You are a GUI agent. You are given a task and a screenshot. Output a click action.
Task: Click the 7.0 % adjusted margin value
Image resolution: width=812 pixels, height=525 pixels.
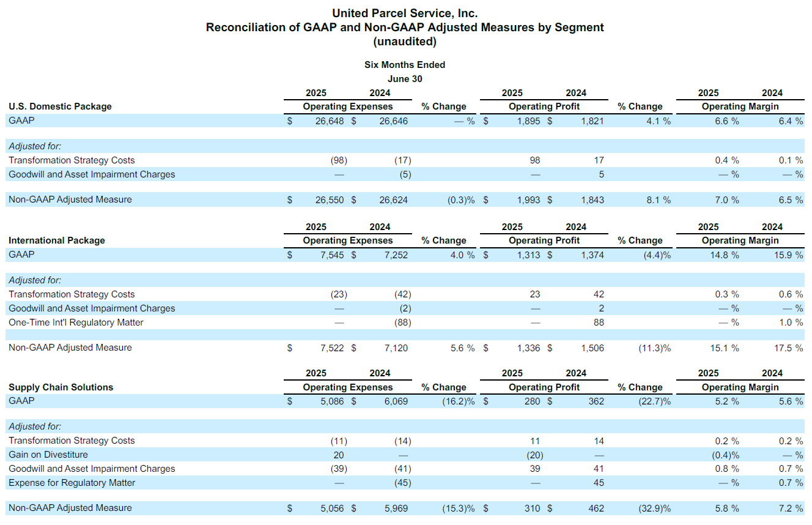(727, 199)
